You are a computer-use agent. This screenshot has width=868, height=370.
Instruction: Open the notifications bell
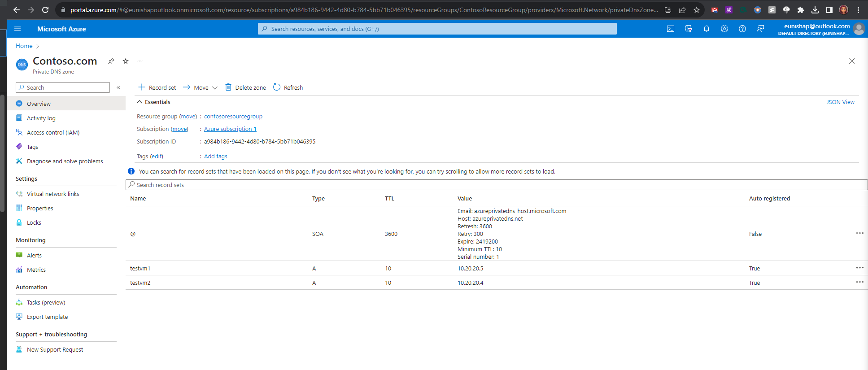[707, 29]
